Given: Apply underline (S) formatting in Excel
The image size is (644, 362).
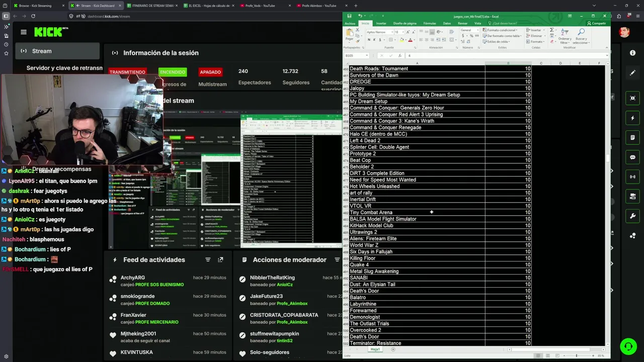Looking at the screenshot, I should point(380,40).
